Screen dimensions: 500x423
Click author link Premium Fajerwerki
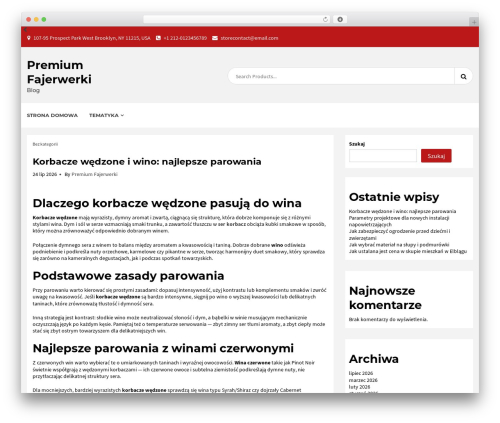point(95,174)
